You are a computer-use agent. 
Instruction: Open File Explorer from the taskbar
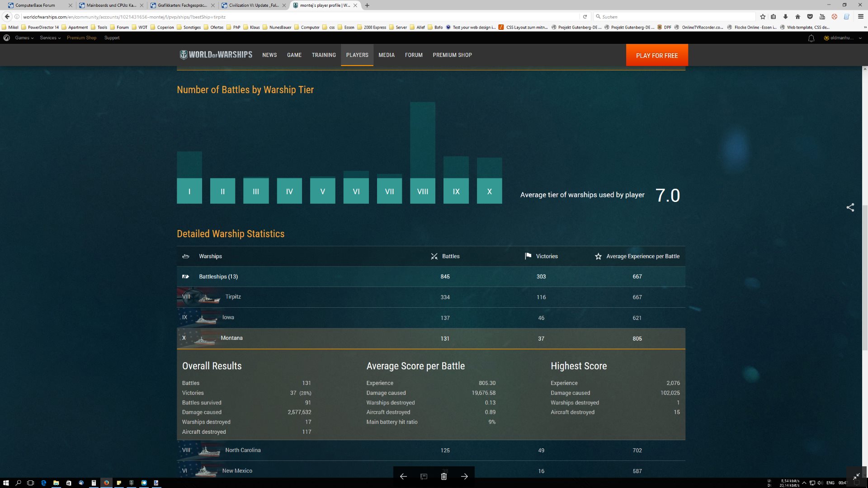(56, 483)
